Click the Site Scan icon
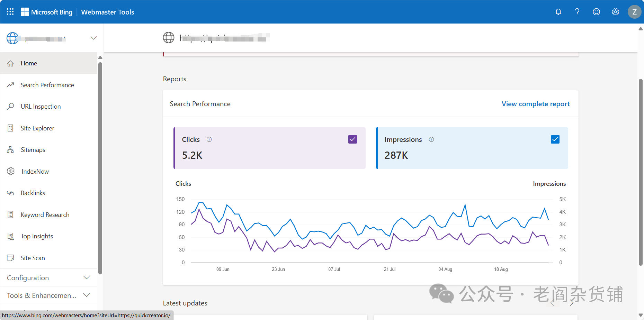Screen dimensions: 644x320 (10, 258)
